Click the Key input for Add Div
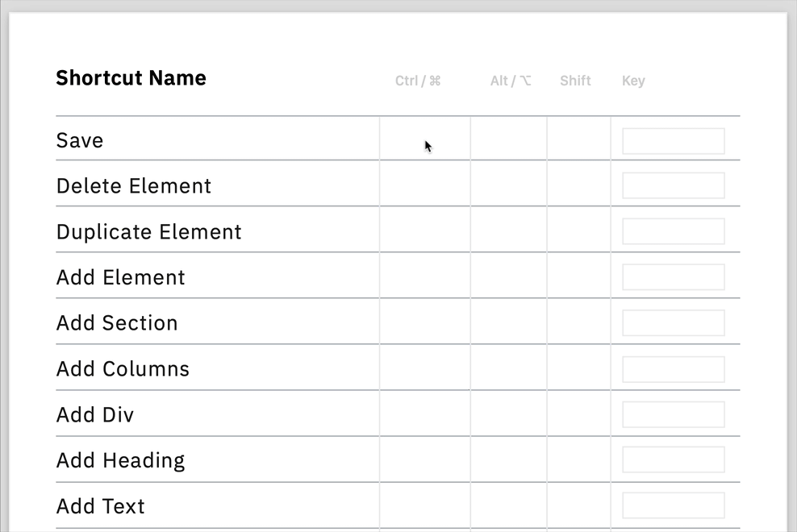Viewport: 797px width, 532px height. point(674,414)
